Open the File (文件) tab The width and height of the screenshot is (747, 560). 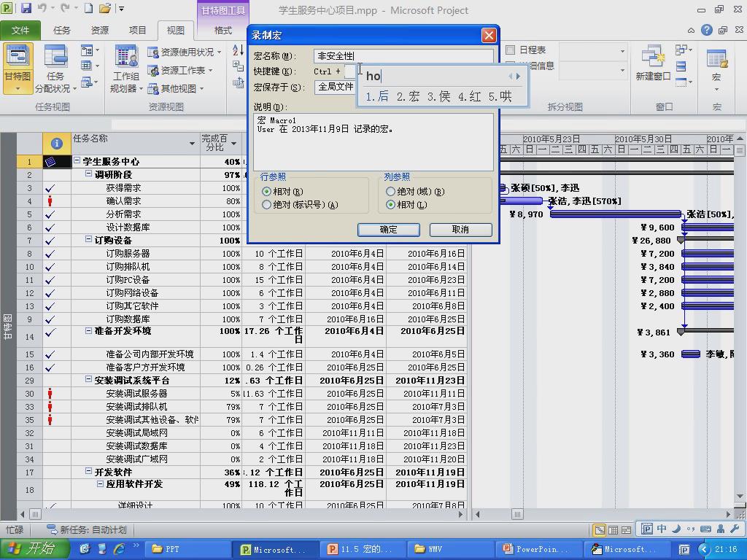(x=20, y=31)
